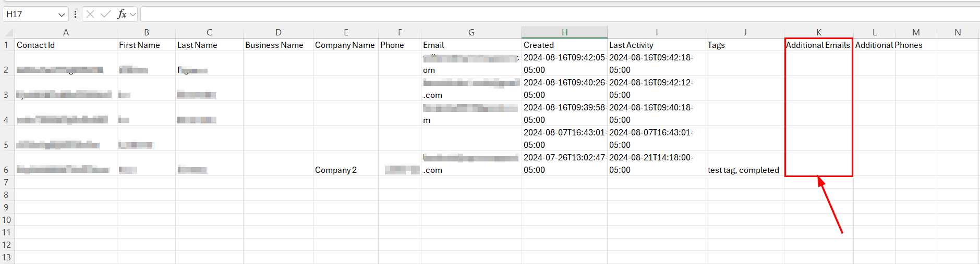Expand the Name Box dropdown arrow
This screenshot has height=264, width=980.
(62, 15)
